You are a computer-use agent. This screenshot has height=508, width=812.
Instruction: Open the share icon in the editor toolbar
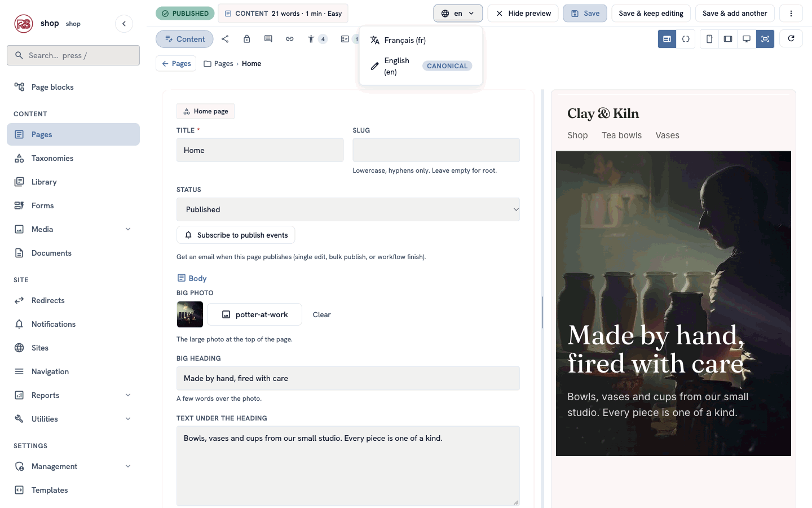(x=225, y=39)
